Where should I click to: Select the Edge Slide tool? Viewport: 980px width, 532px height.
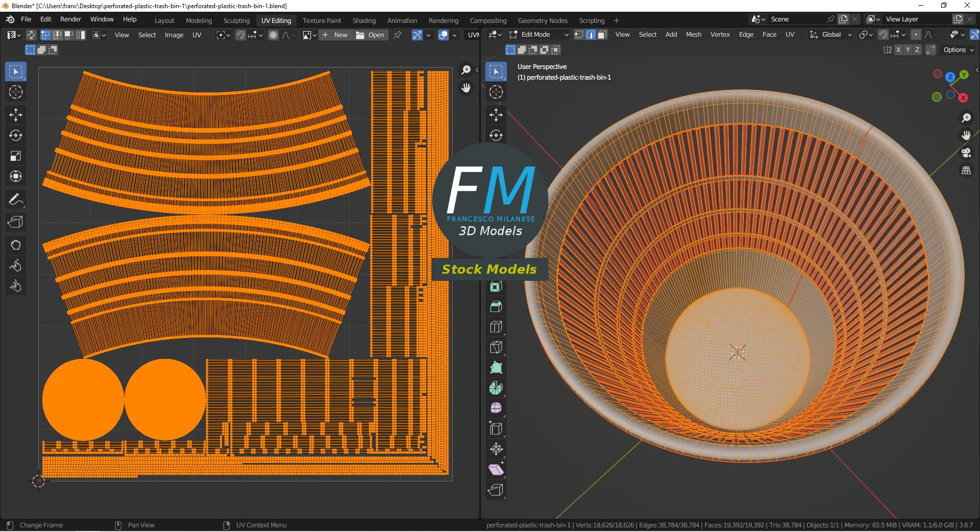[496, 429]
